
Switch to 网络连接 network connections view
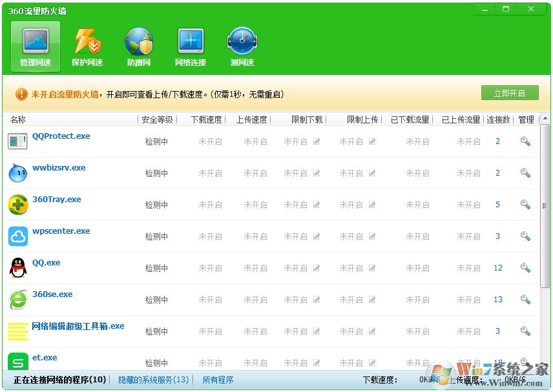point(190,45)
